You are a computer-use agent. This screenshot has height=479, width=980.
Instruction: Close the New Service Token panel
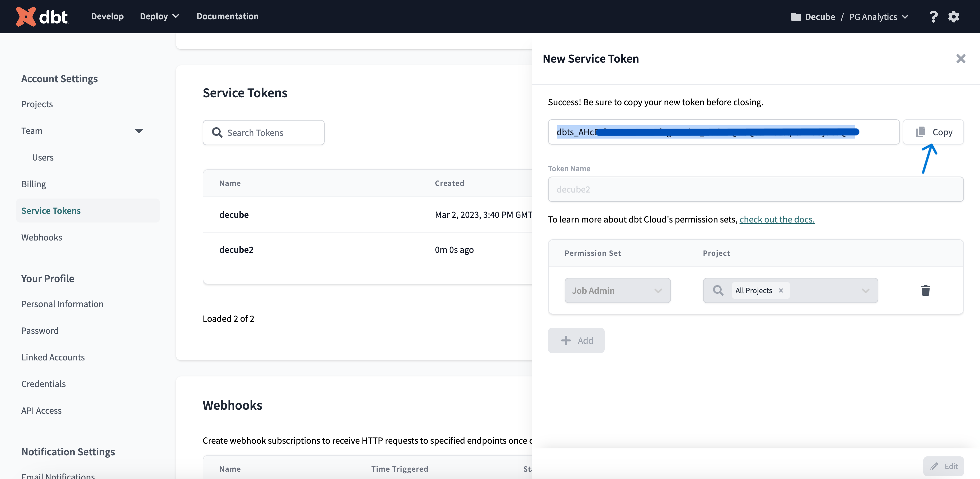tap(961, 59)
